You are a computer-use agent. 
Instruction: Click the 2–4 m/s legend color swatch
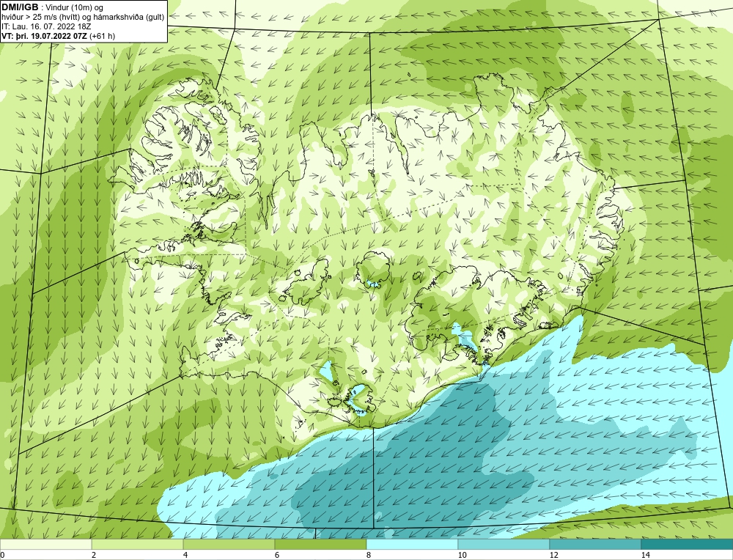(138, 544)
